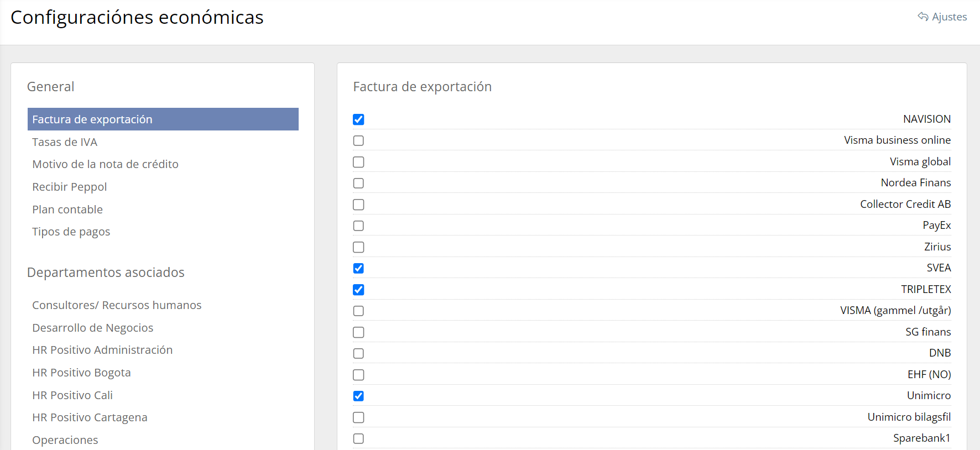Go to Motivo de la nota de crédito

click(x=105, y=164)
